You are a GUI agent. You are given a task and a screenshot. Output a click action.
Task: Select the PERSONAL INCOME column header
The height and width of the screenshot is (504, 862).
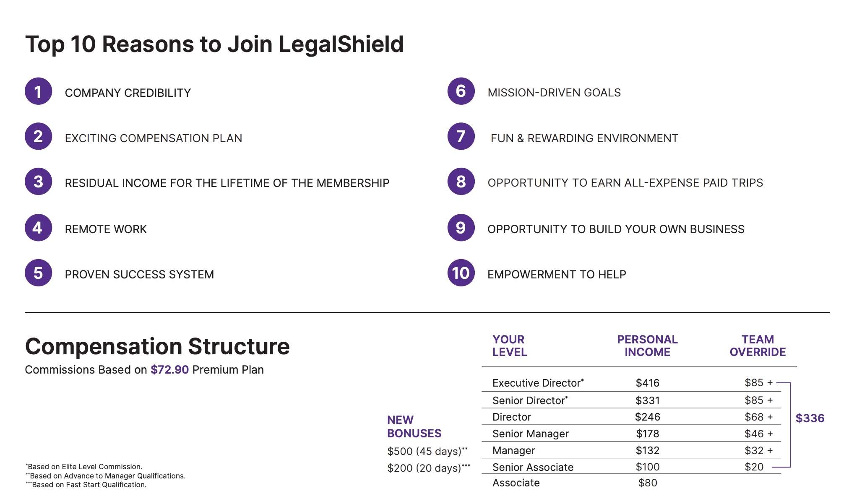647,346
